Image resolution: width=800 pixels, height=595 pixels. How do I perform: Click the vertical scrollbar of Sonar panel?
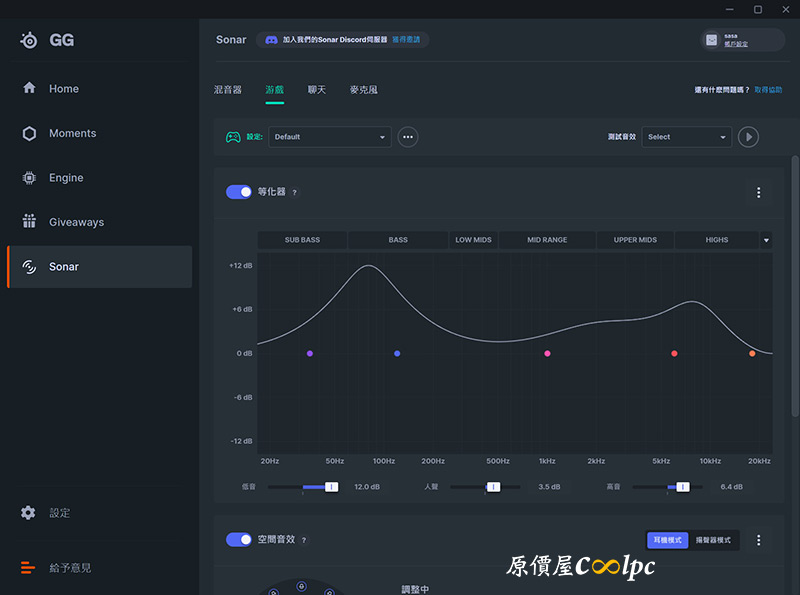click(795, 286)
